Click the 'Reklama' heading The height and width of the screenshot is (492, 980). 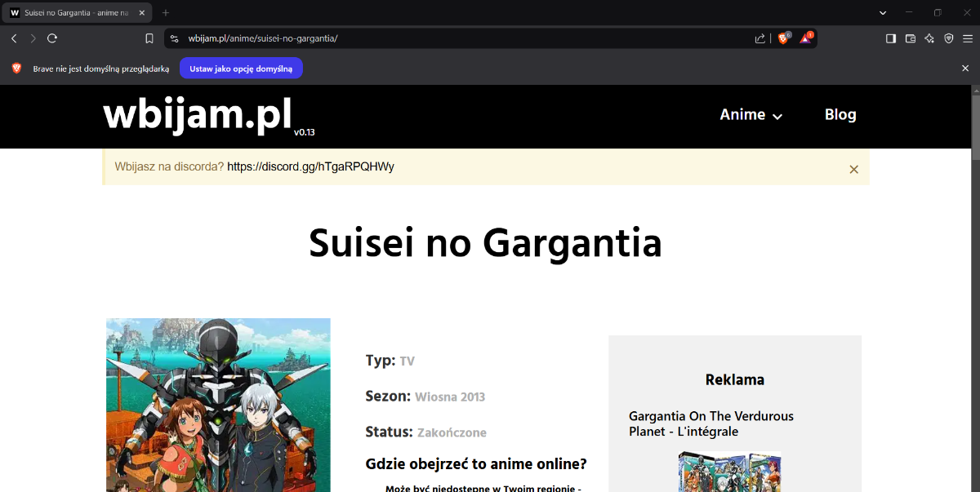pos(735,379)
